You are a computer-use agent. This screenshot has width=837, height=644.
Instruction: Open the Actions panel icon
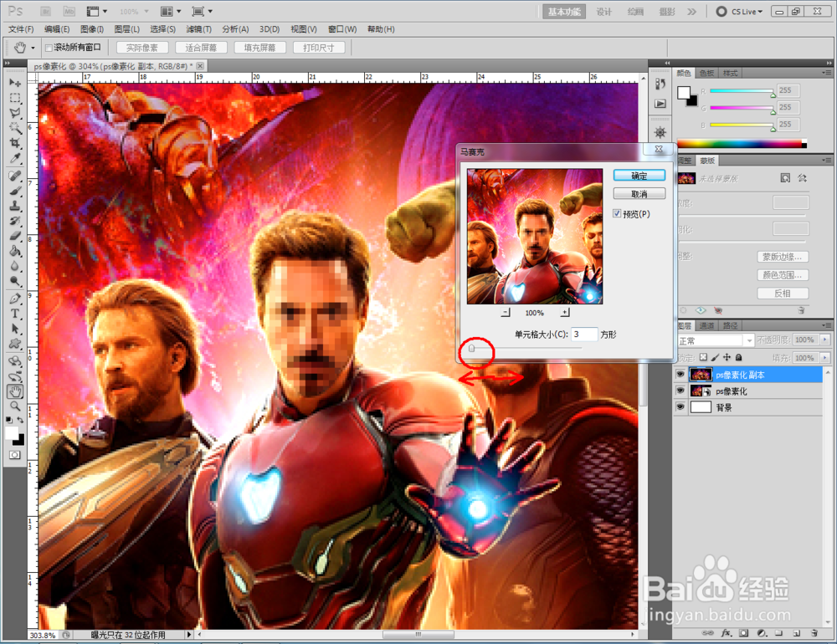(x=660, y=104)
